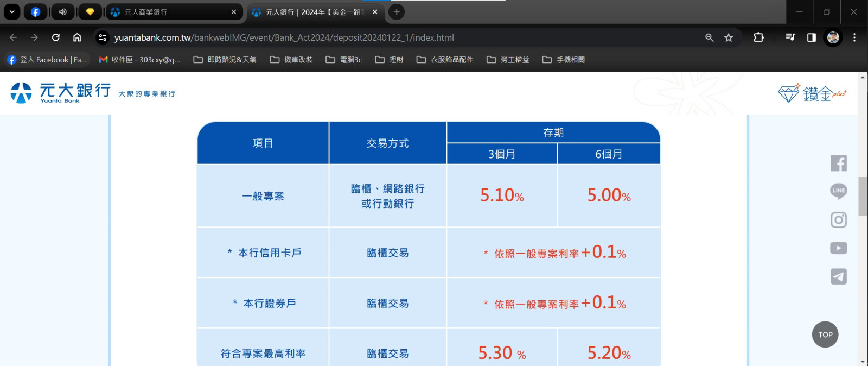Open the browser Extensions puzzle icon
868x366 pixels.
tap(758, 37)
